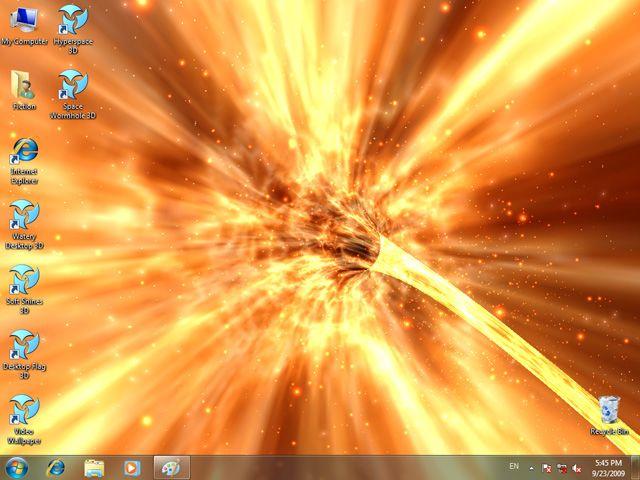Screen dimensions: 640x480
Task: Select the My Computer desktop icon
Action: pos(24,26)
